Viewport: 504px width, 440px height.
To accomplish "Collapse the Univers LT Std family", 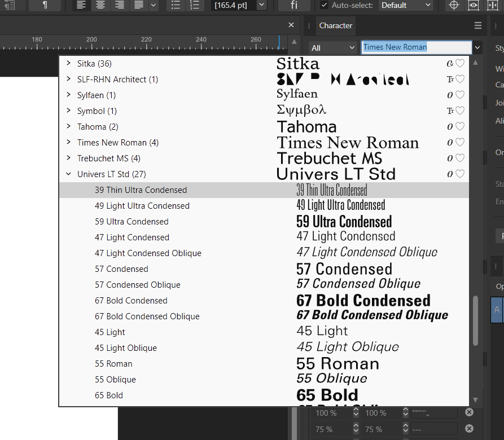I will click(68, 174).
